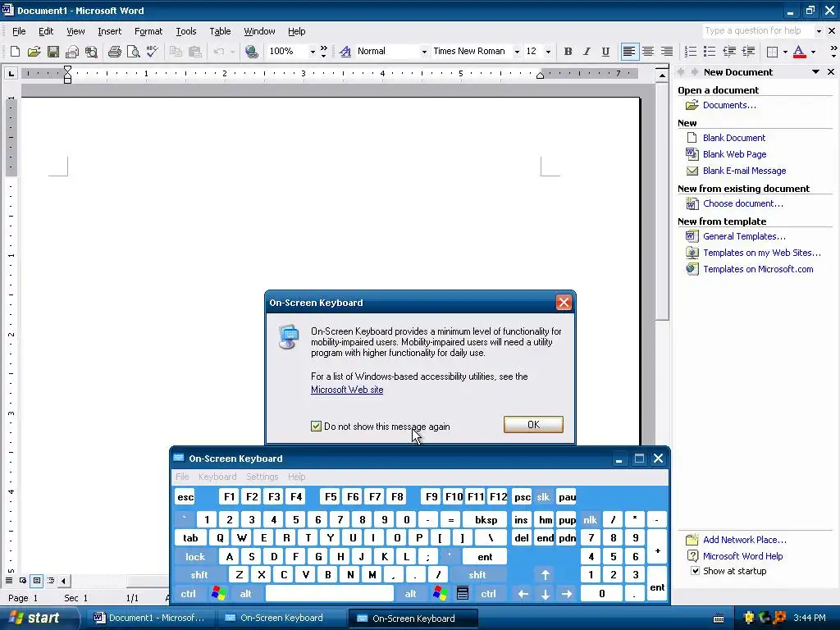Open the New Document task pane menu arrow
The height and width of the screenshot is (630, 840).
(815, 72)
